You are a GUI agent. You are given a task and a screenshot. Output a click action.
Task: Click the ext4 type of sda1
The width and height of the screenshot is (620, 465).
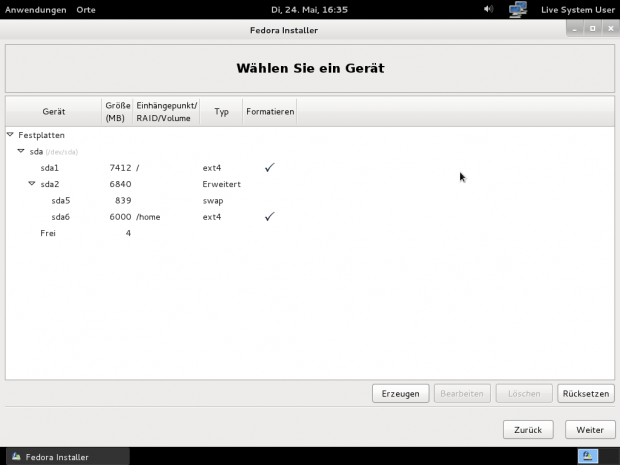coord(212,168)
